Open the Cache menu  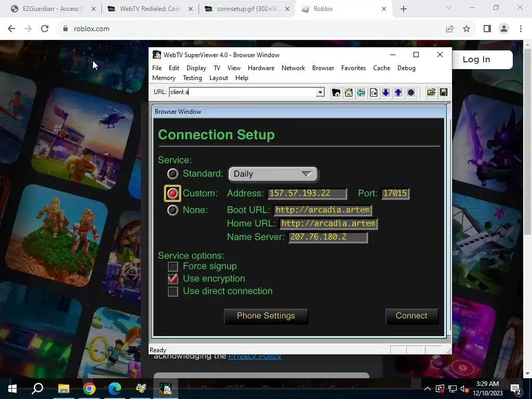pyautogui.click(x=381, y=68)
